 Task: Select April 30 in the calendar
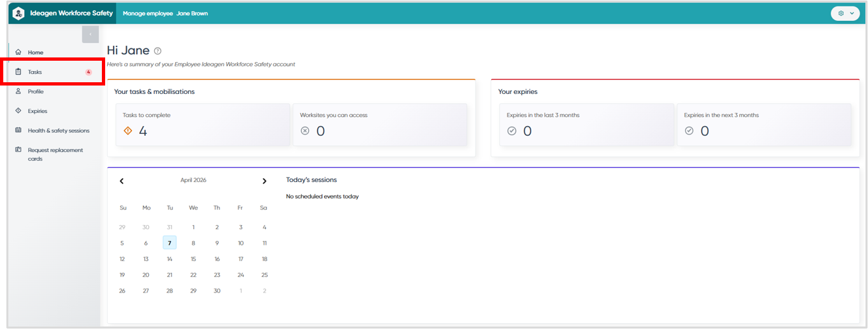pyautogui.click(x=217, y=290)
